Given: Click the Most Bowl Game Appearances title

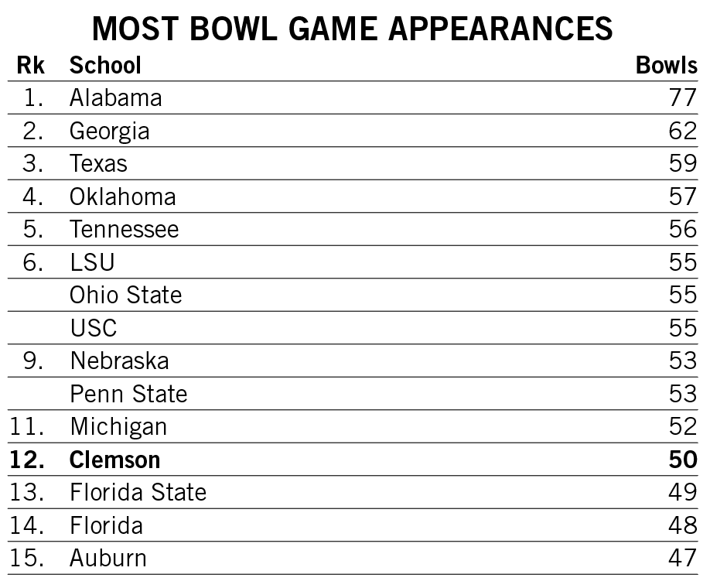Looking at the screenshot, I should click(x=352, y=29).
